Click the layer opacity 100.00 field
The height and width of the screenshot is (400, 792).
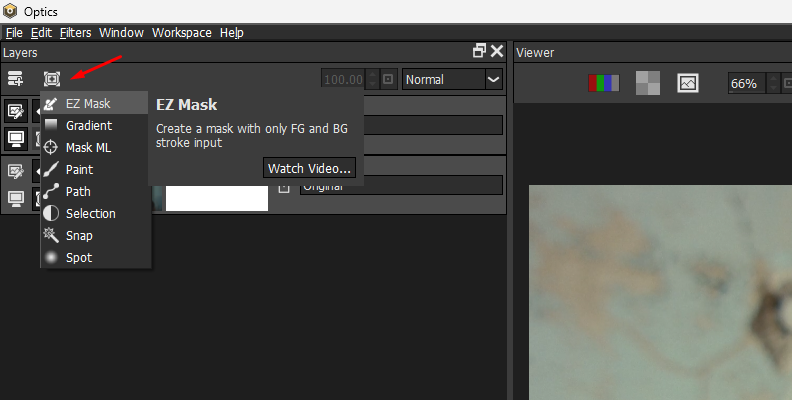pos(343,79)
